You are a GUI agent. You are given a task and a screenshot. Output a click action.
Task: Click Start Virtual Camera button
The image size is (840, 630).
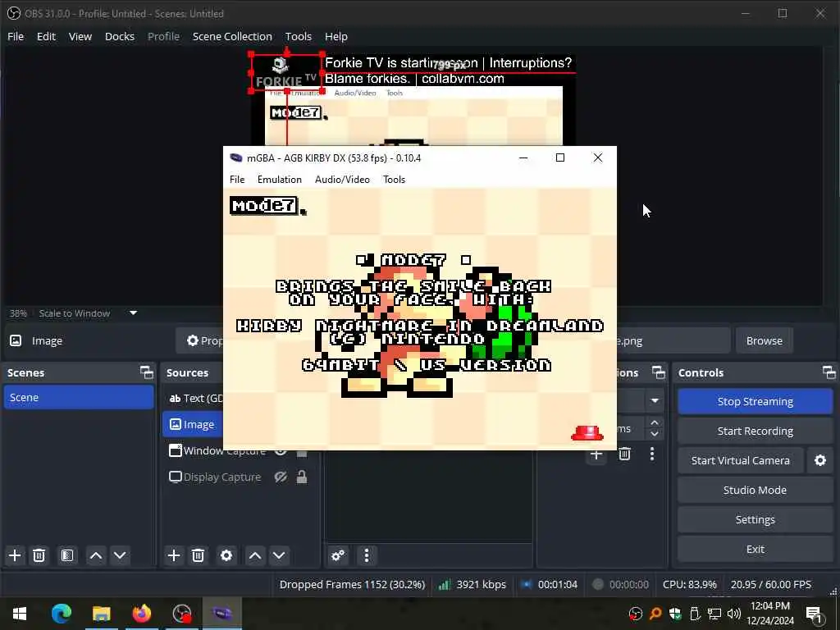point(740,460)
